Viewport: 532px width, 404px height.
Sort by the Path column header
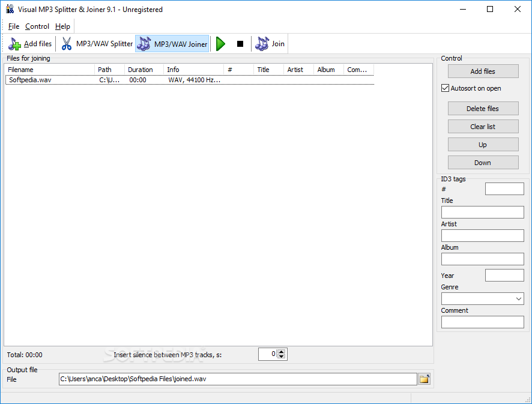[109, 70]
